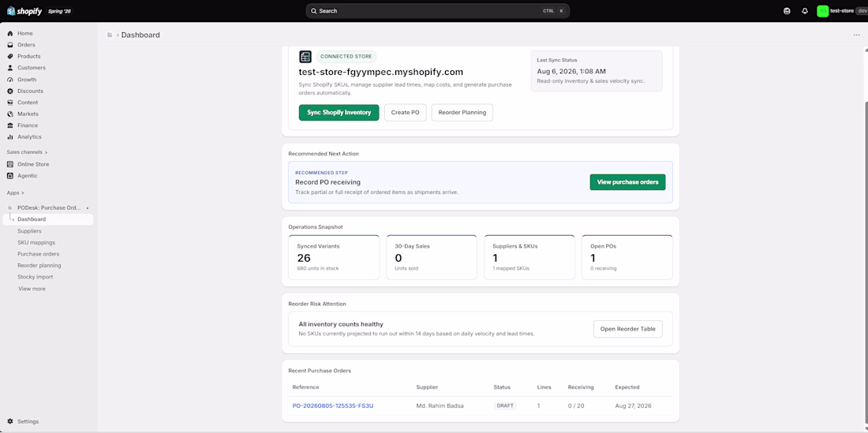Click the Spring '26 edition badge

[58, 11]
